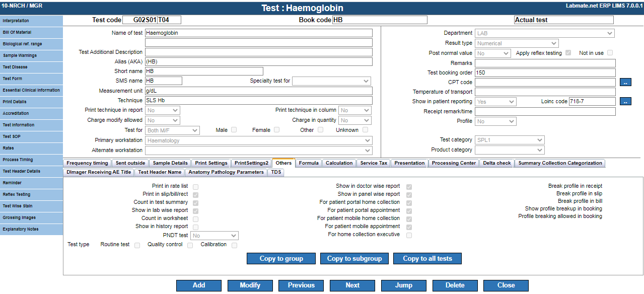Expand the Test for dropdown
The image size is (644, 294).
(x=172, y=130)
